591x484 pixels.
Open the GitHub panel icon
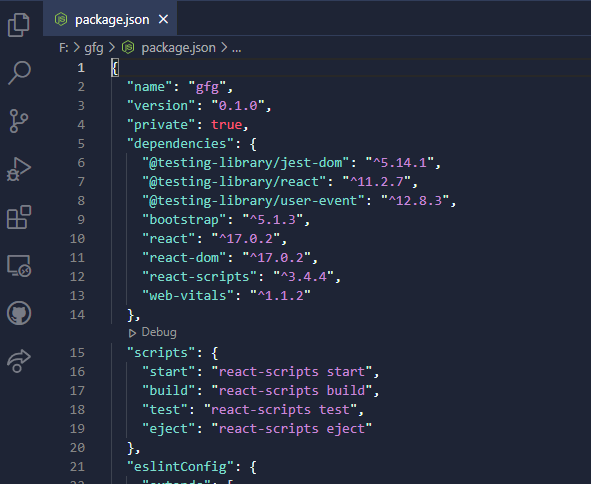click(19, 313)
